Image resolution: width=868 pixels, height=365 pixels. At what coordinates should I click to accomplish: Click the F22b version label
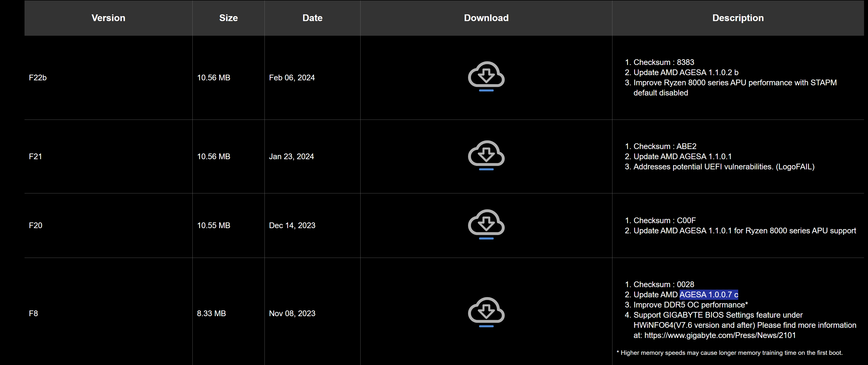(x=38, y=78)
